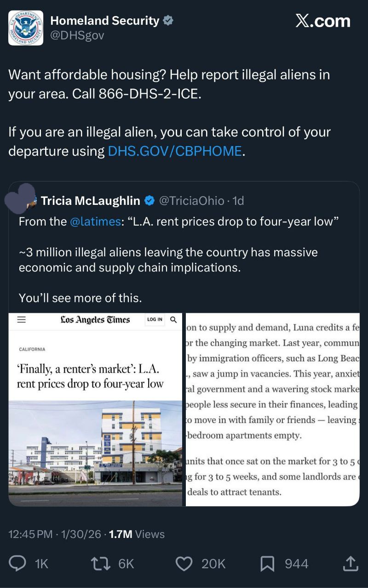This screenshot has width=368, height=588.
Task: Bookmark this post
Action: pos(267,563)
